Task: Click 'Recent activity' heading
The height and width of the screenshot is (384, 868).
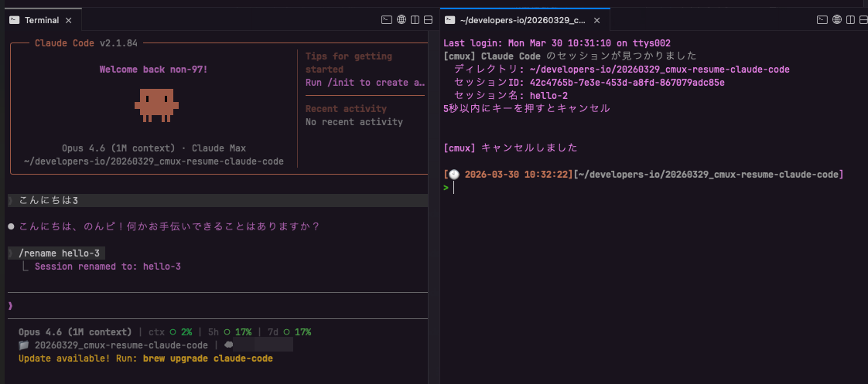Action: (346, 109)
